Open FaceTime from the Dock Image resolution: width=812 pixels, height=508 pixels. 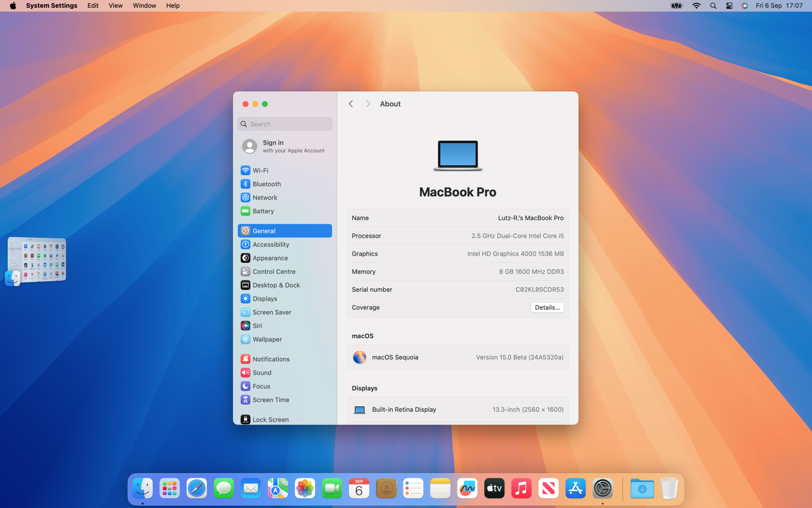pyautogui.click(x=332, y=488)
